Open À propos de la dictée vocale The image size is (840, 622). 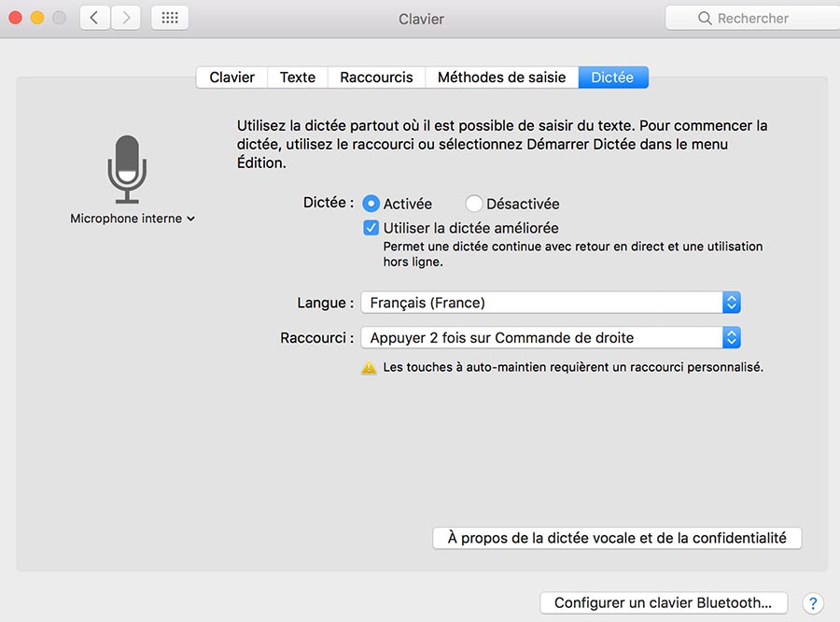(x=617, y=538)
